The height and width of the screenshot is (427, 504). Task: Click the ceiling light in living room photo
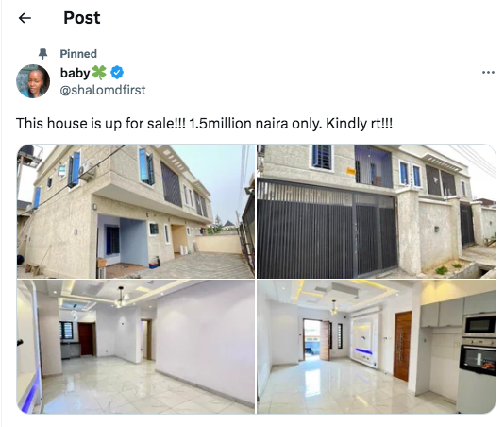click(121, 297)
